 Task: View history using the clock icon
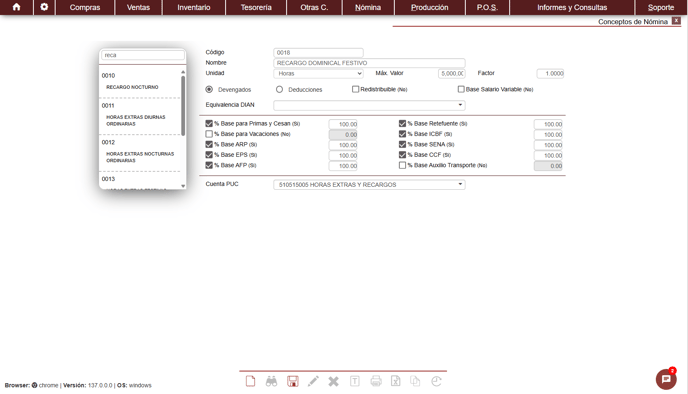(436, 381)
